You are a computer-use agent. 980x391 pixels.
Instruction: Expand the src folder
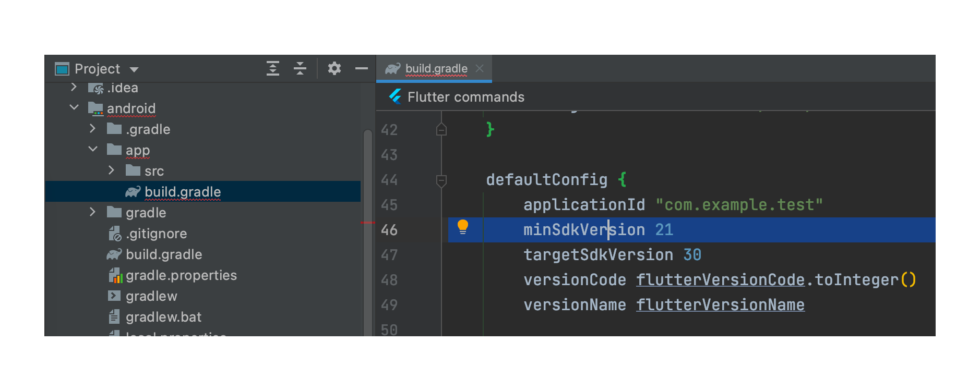pos(111,170)
